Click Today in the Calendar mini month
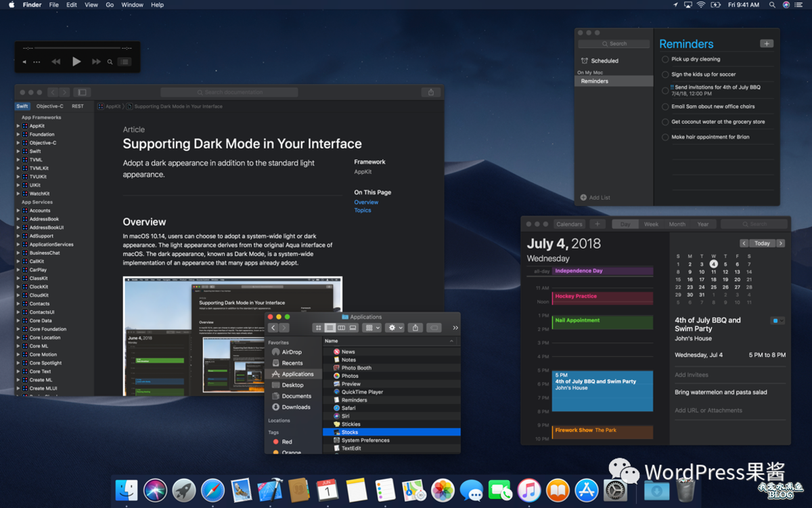812x508 pixels. (x=763, y=243)
